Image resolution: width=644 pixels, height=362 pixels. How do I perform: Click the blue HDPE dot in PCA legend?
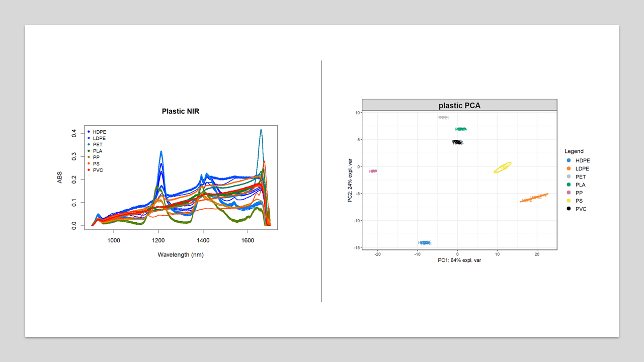568,161
